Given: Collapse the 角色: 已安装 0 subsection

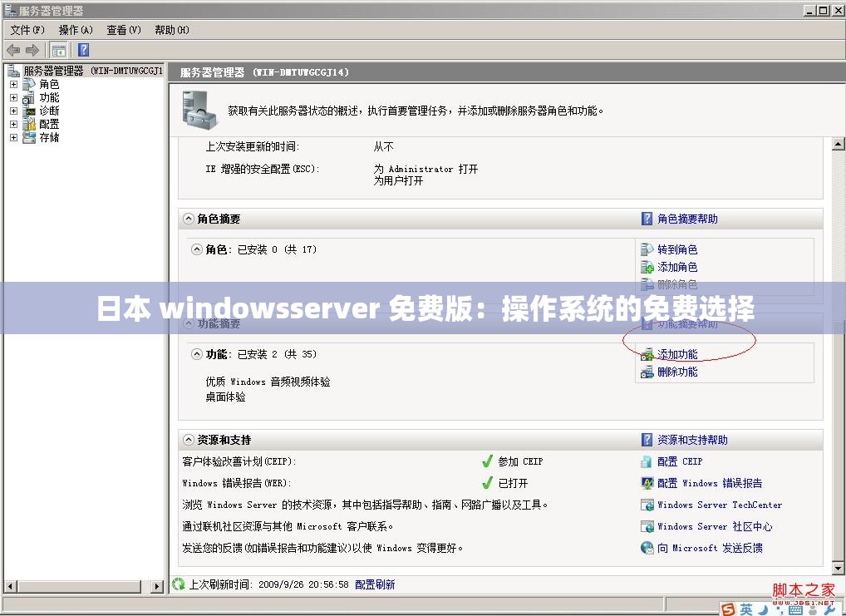Looking at the screenshot, I should click(x=197, y=249).
